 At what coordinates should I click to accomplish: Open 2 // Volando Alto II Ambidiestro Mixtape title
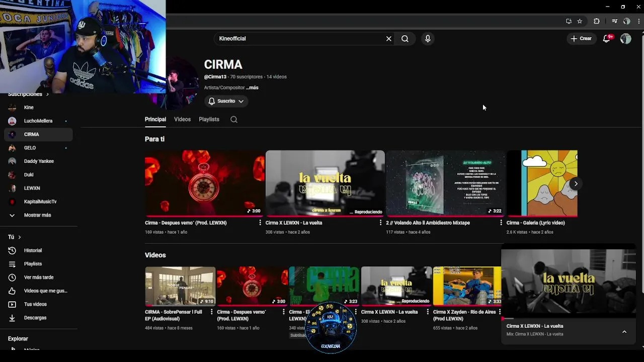pyautogui.click(x=428, y=223)
